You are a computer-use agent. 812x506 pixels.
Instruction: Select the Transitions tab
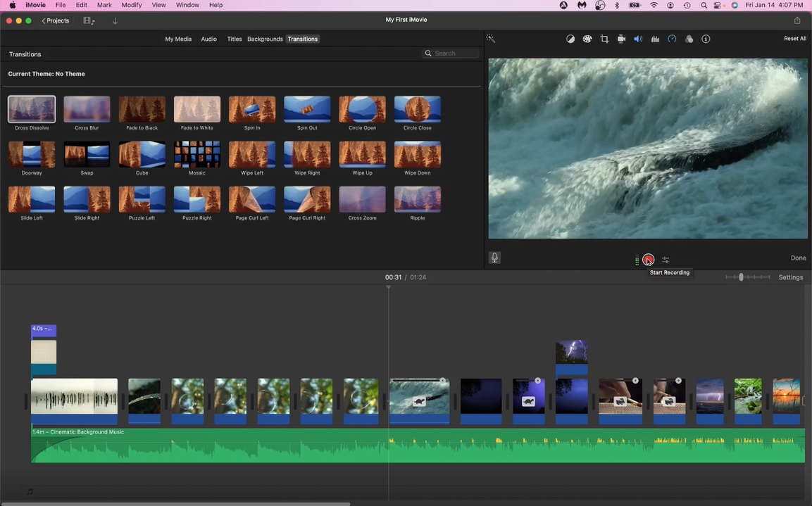click(303, 39)
